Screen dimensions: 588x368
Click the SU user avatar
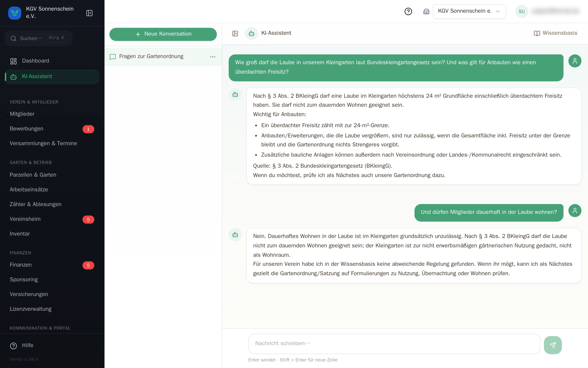coord(522,11)
